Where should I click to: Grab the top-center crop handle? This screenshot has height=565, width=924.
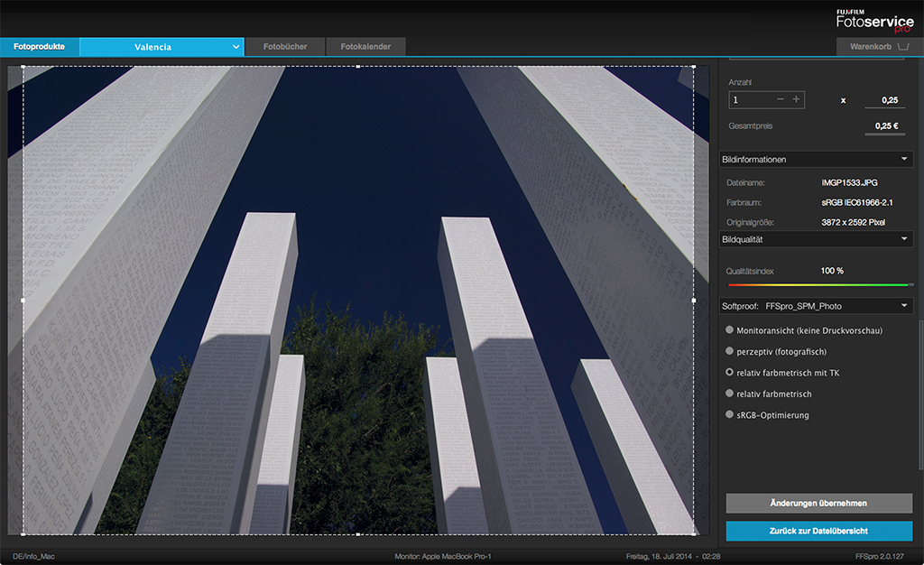[358, 66]
